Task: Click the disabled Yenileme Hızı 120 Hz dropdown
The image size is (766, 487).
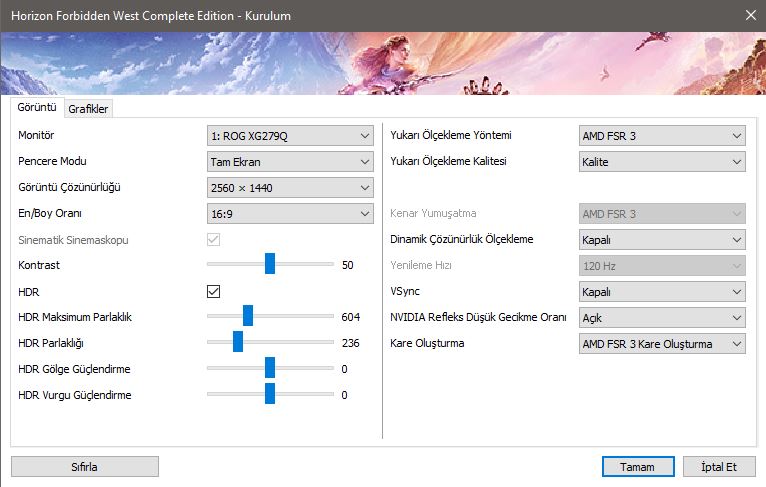Action: point(662,266)
